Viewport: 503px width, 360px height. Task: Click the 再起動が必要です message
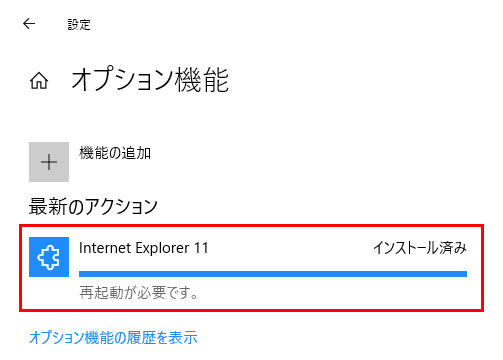[x=139, y=293]
